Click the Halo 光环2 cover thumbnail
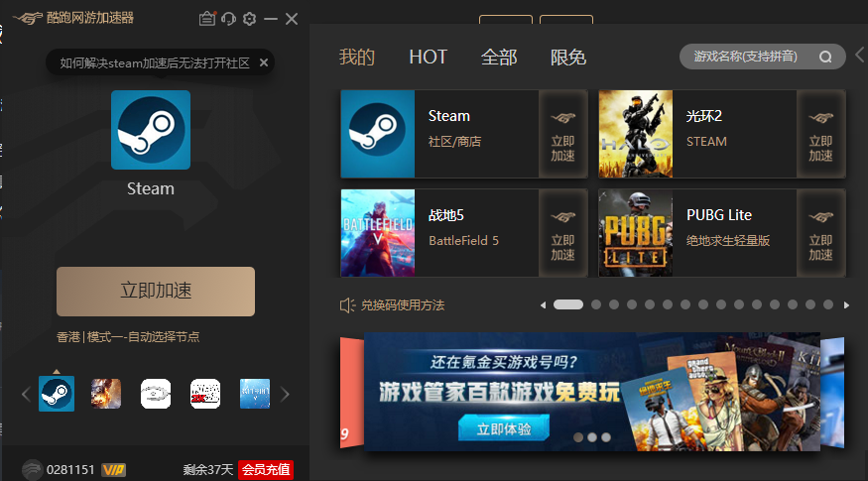Viewport: 868px width, 481px height. [636, 134]
